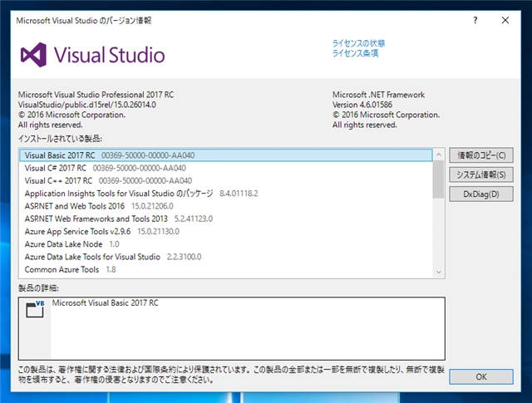Select Visual C# 2017 RC row
This screenshot has width=532, height=403.
point(226,168)
